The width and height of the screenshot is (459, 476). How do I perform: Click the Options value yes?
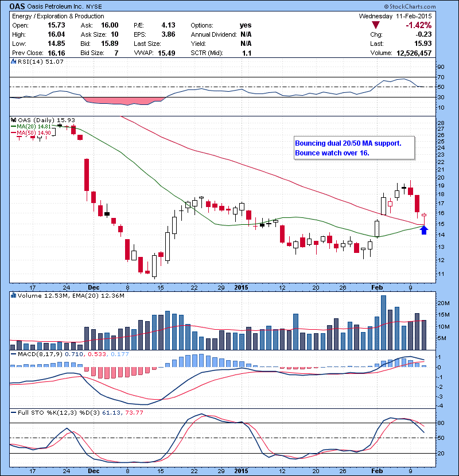246,25
